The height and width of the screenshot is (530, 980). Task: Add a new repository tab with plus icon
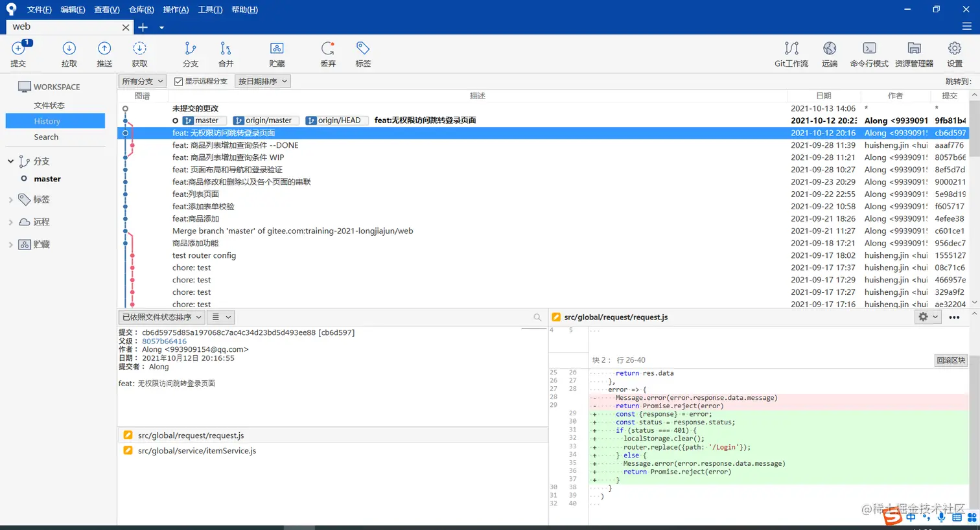[143, 27]
